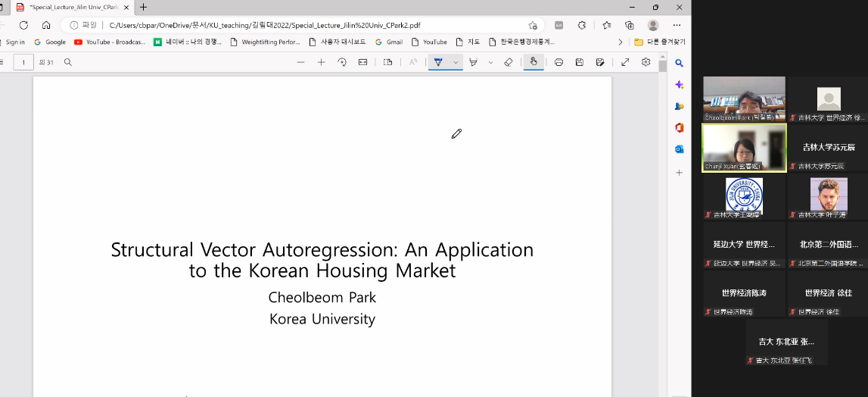Image resolution: width=868 pixels, height=397 pixels.
Task: Toggle the Draw pen tool
Action: point(439,62)
